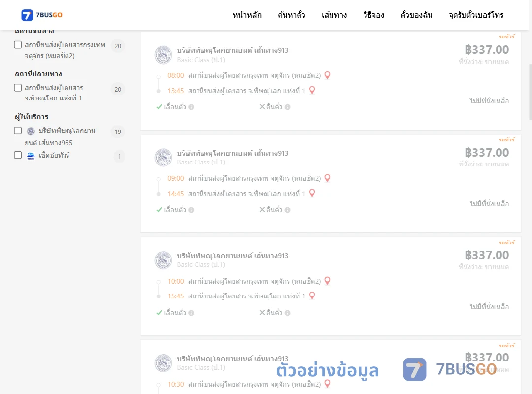Click ไม่มีที่นั่งเหลือ button on 08:00 trip
Viewport: 532px width, 394px height.
(x=489, y=101)
